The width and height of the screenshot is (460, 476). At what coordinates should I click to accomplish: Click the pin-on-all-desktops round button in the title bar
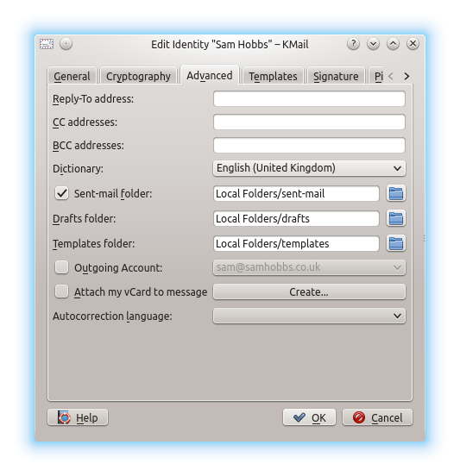tap(66, 44)
